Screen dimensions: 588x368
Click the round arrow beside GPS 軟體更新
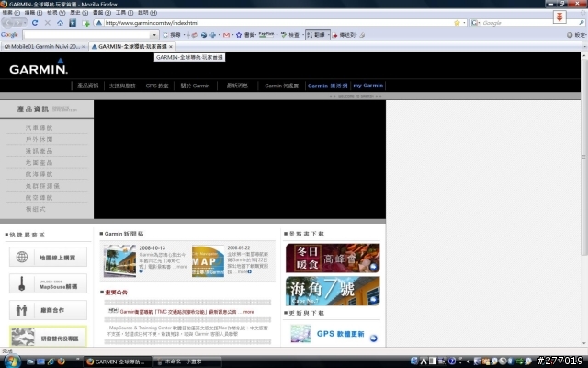374,338
